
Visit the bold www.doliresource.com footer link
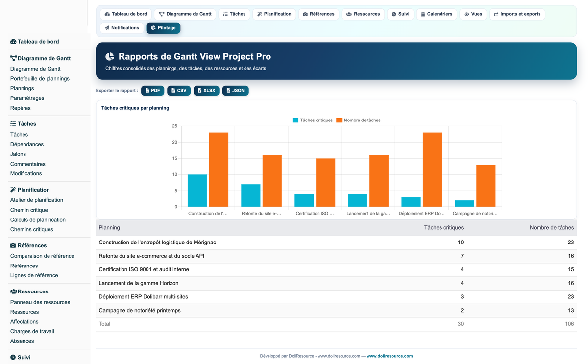390,356
